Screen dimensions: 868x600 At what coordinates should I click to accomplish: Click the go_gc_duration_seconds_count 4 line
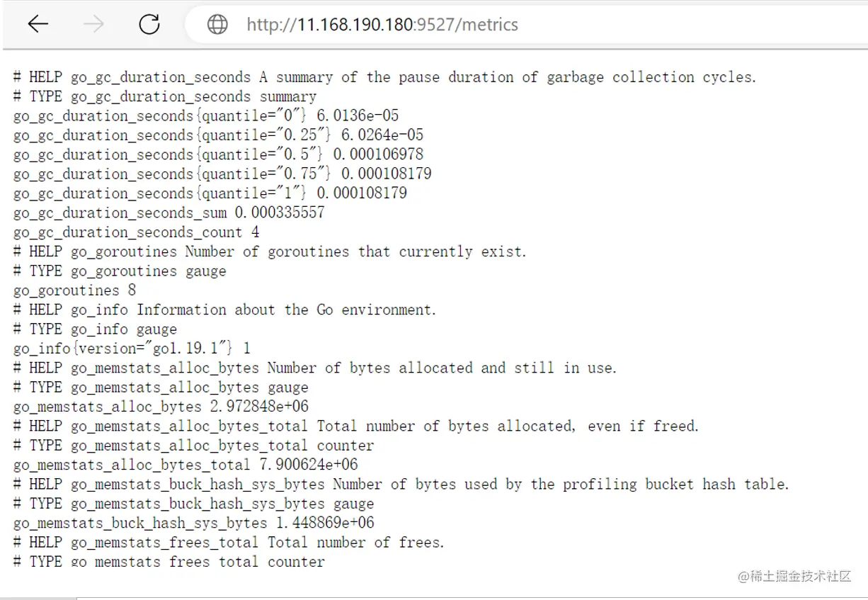pyautogui.click(x=136, y=232)
